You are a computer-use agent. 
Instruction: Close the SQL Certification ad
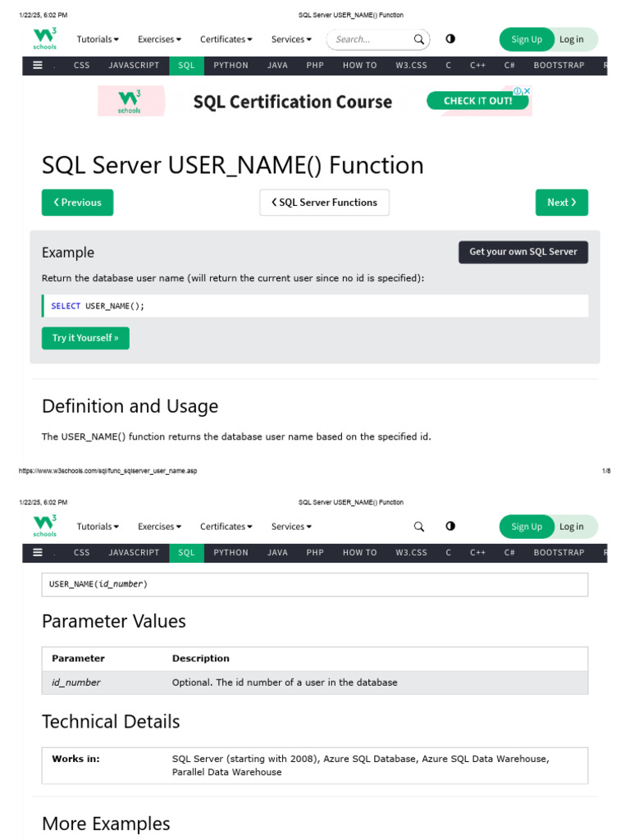(x=527, y=91)
